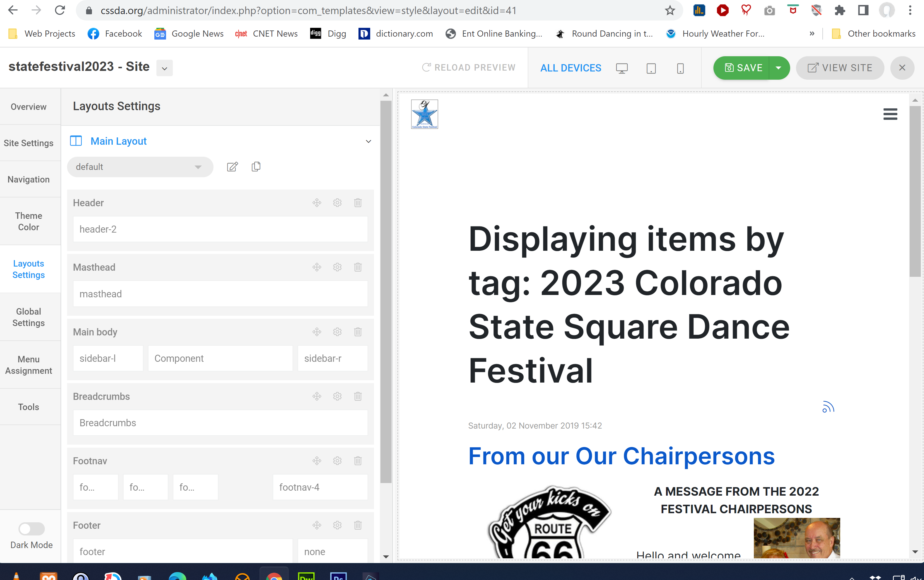Collapse the Main Layout section chevron

(368, 141)
